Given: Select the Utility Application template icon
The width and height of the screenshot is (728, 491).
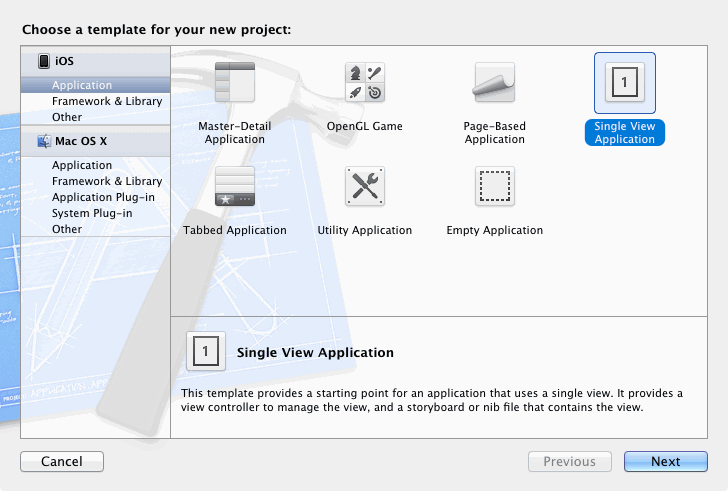Looking at the screenshot, I should (x=365, y=186).
